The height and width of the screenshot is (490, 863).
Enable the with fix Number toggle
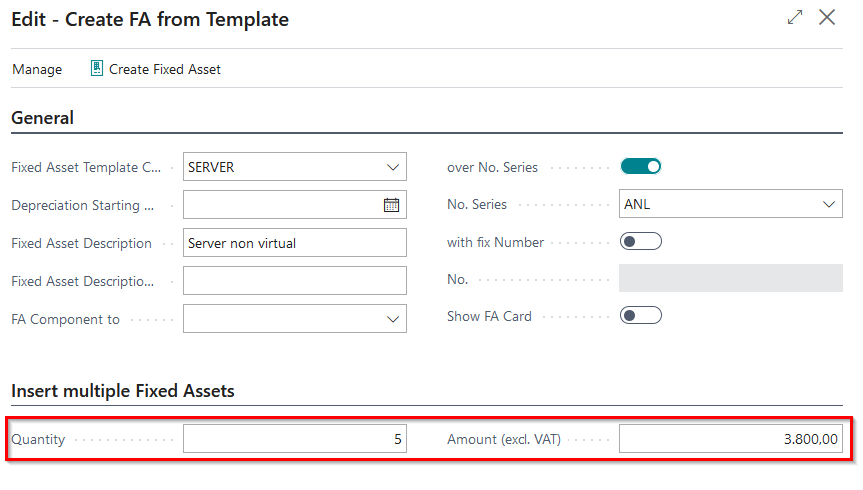click(x=641, y=241)
